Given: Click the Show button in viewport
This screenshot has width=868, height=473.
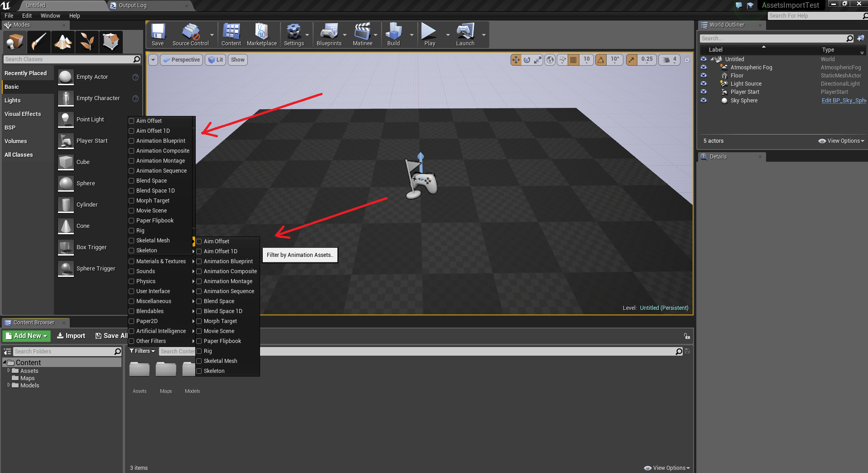Looking at the screenshot, I should [238, 60].
